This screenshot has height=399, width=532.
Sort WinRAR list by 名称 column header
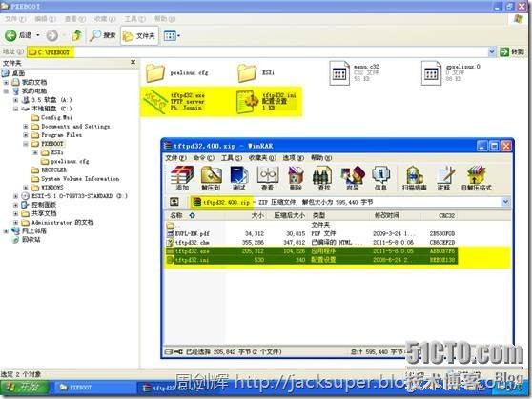[x=194, y=215]
